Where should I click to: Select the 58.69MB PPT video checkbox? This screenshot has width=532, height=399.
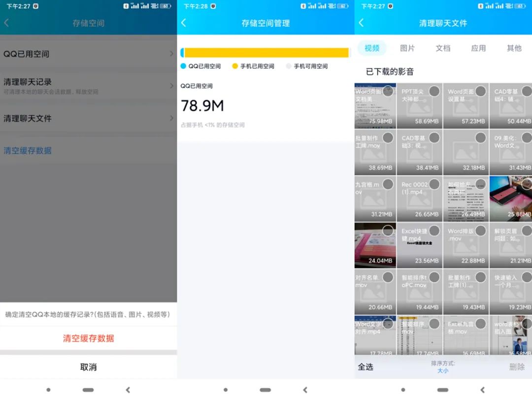click(434, 91)
